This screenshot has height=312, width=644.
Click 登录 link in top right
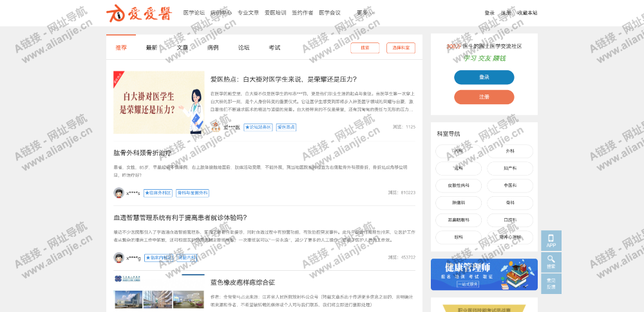tap(489, 13)
